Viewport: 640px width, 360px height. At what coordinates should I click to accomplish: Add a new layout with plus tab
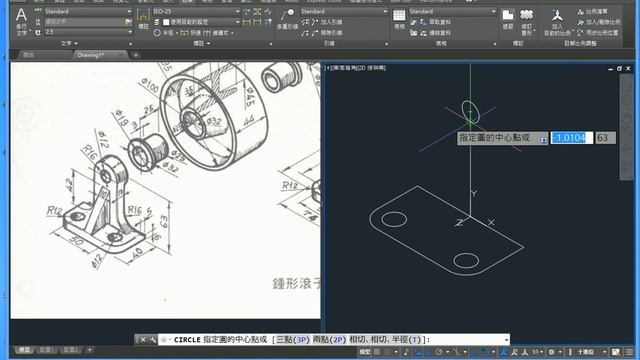(89, 350)
